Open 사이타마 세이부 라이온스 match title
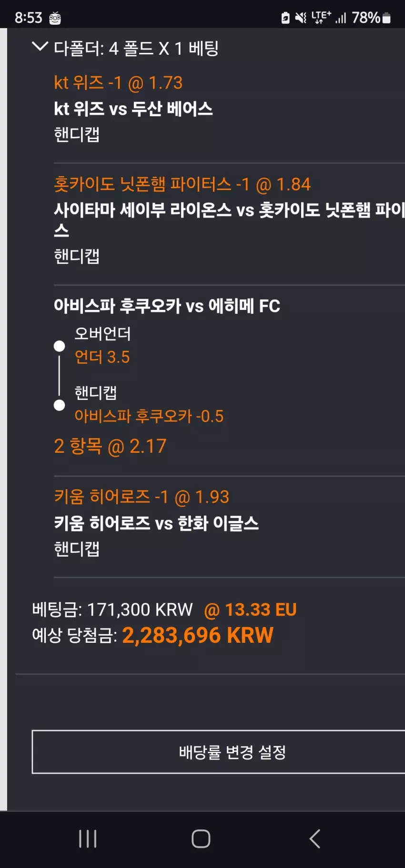This screenshot has height=868, width=405. coord(229,219)
